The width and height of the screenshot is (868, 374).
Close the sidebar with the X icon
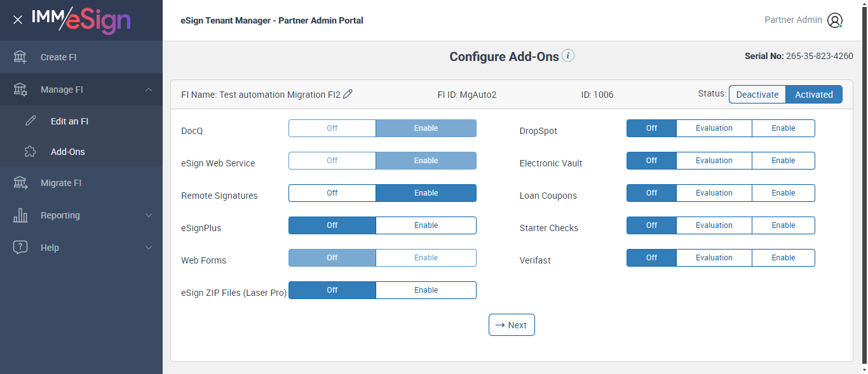(x=18, y=20)
